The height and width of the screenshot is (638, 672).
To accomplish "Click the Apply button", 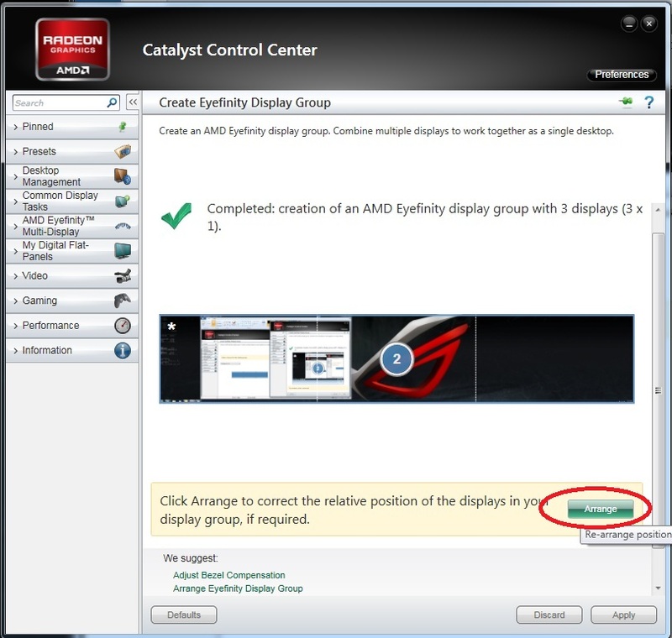I will tap(623, 614).
